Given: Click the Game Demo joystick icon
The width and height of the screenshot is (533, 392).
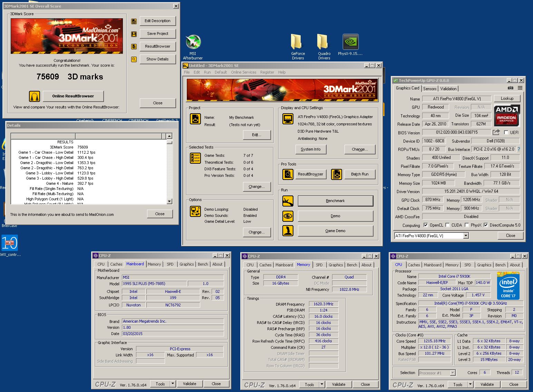Looking at the screenshot, I should pyautogui.click(x=288, y=231).
